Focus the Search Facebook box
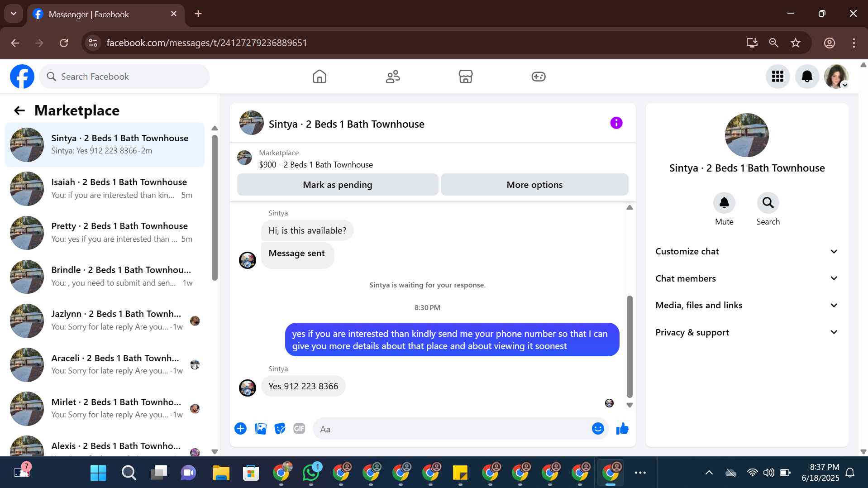The width and height of the screenshot is (868, 488). click(x=124, y=77)
